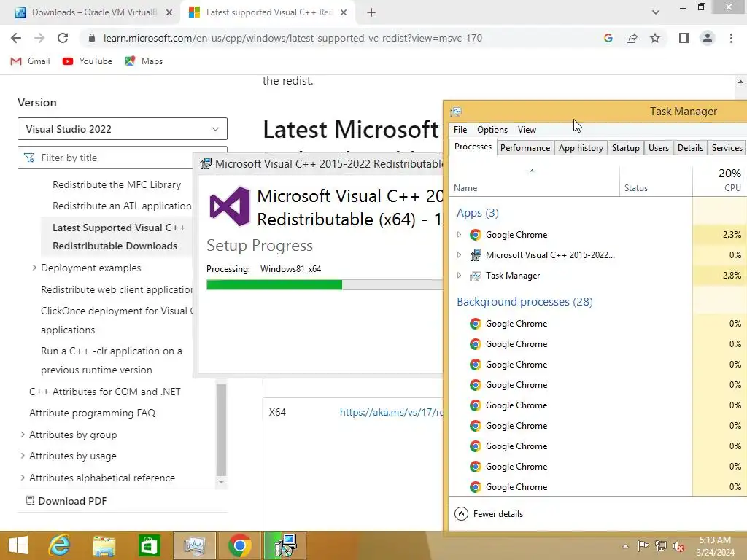This screenshot has width=747, height=560.
Task: Switch to the Services tab
Action: pyautogui.click(x=727, y=147)
